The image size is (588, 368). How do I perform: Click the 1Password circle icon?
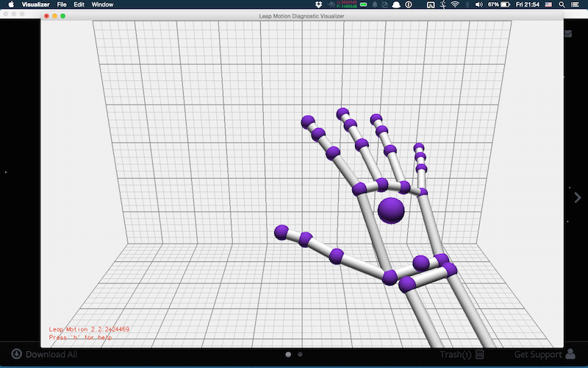409,4
